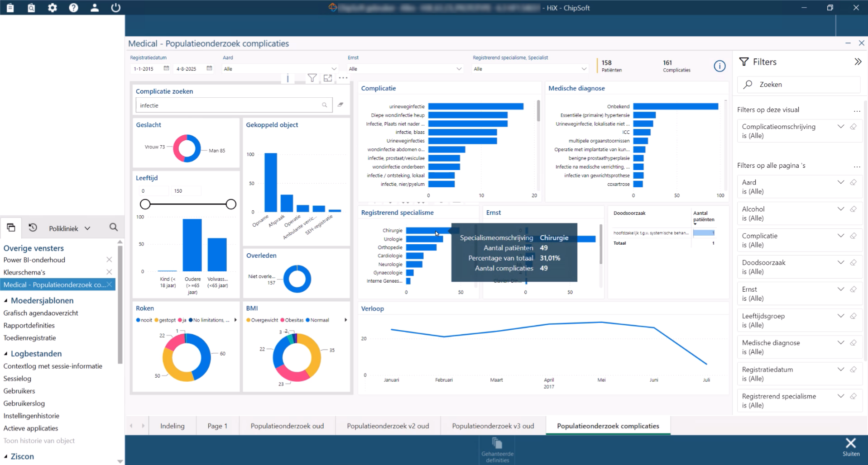Screen dimensions: 868x465
Task: Expand the Ernst filter card
Action: click(x=841, y=289)
